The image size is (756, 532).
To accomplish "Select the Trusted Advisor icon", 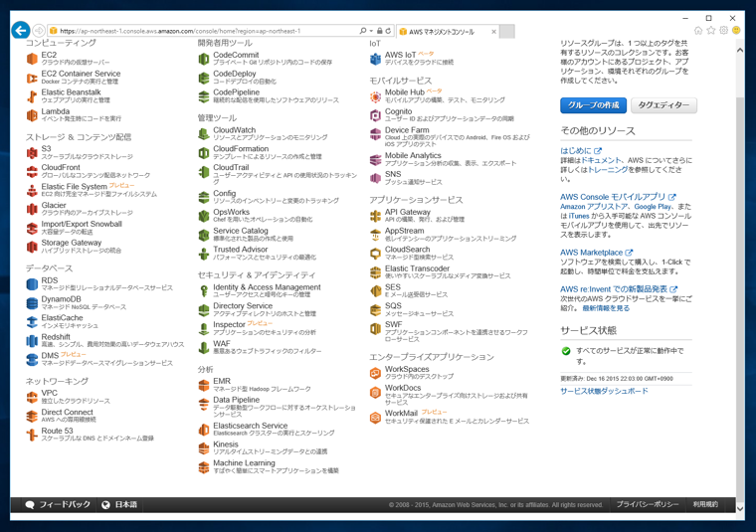I will pos(204,254).
